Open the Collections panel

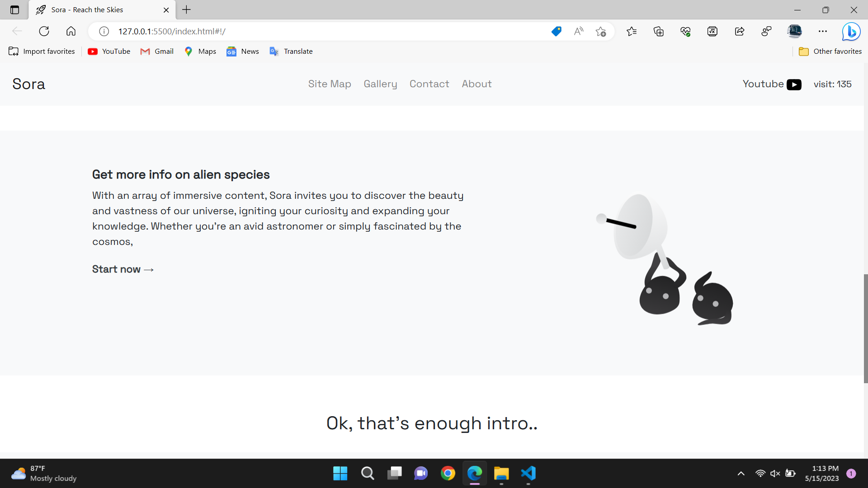pos(659,31)
